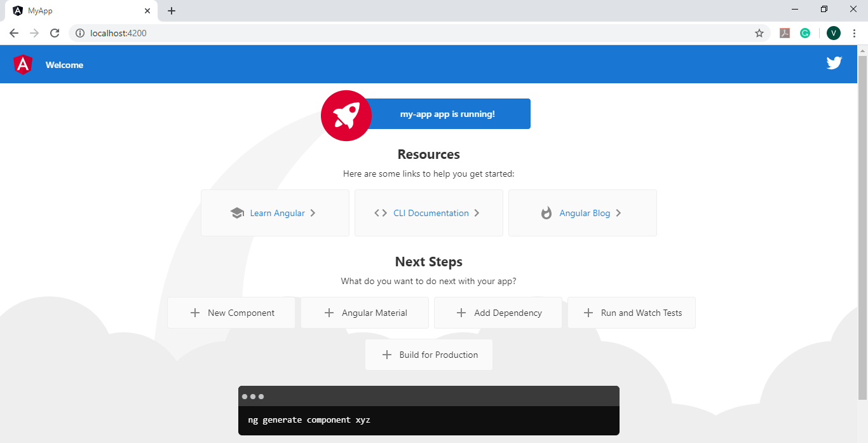This screenshot has height=443, width=868.
Task: Open a new tab with the plus button
Action: (172, 11)
